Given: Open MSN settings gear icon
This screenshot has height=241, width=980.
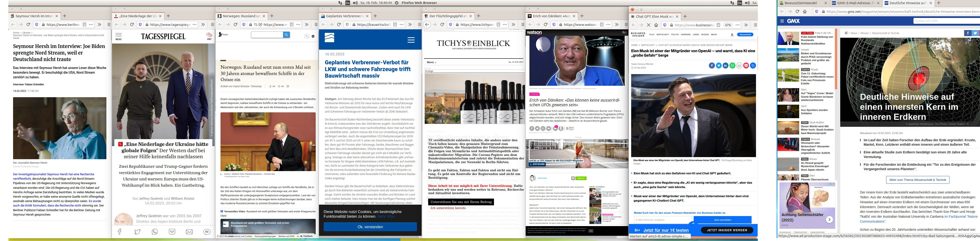Looking at the screenshot, I should (x=313, y=36).
